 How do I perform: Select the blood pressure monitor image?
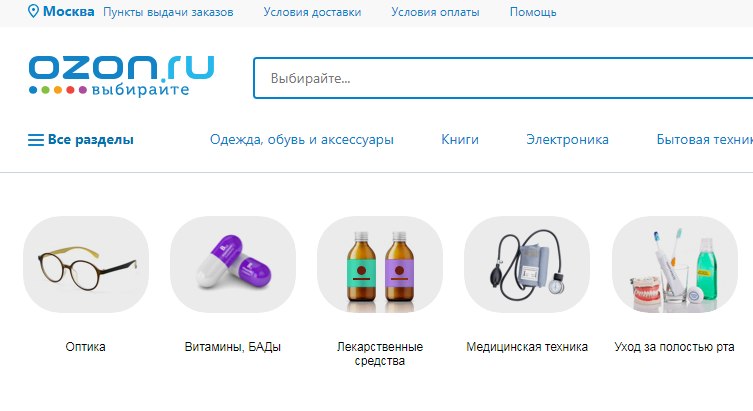click(x=527, y=265)
